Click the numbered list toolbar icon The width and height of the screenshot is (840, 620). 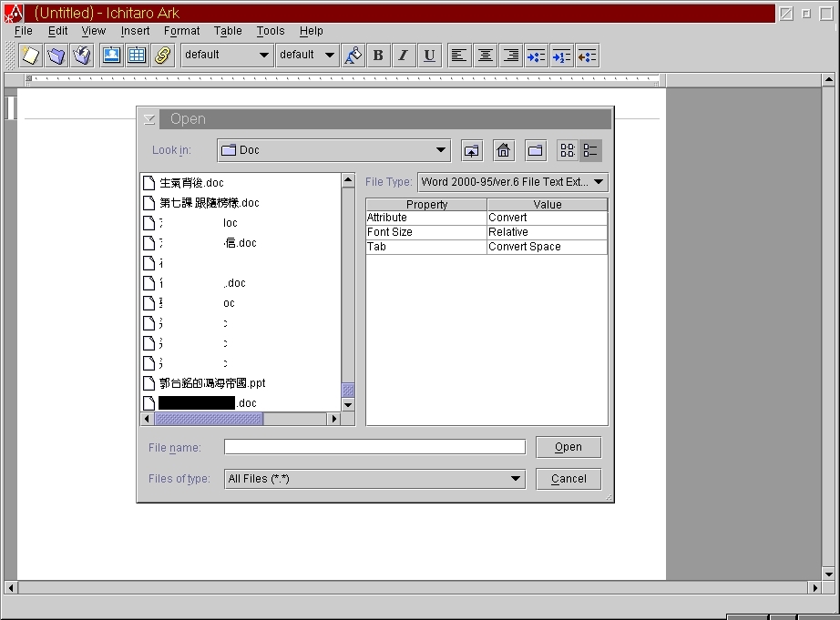561,56
